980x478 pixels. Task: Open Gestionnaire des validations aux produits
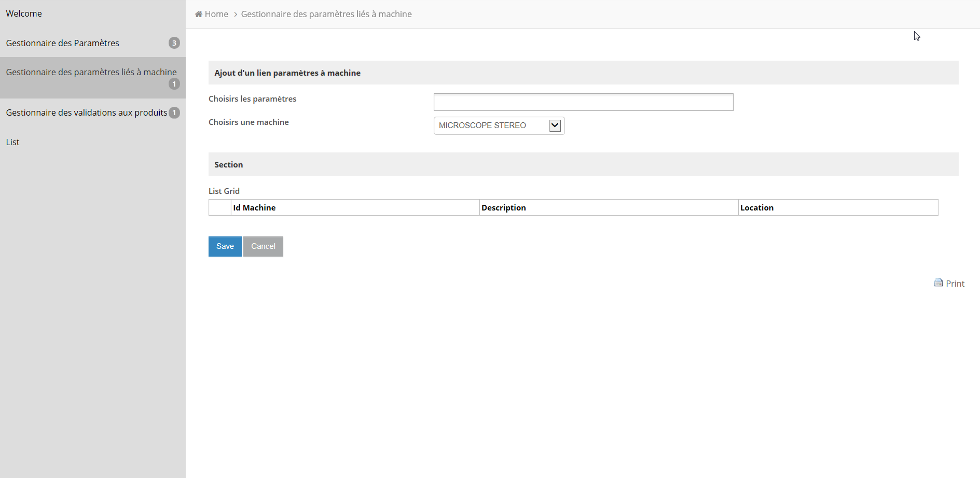pos(93,113)
